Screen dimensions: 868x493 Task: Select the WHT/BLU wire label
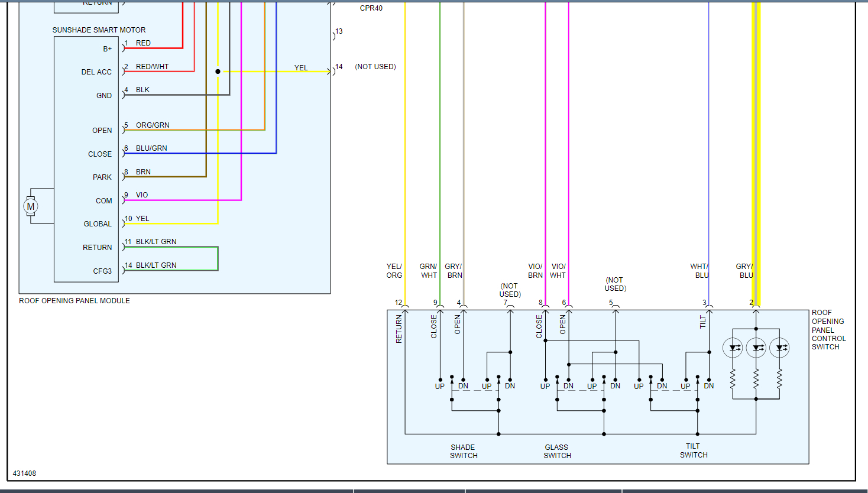point(699,271)
